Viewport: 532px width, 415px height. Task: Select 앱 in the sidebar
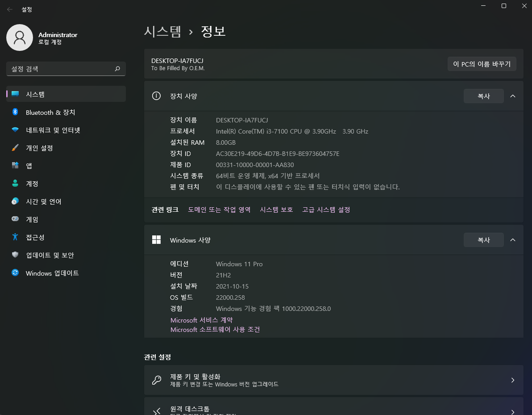[x=66, y=166]
